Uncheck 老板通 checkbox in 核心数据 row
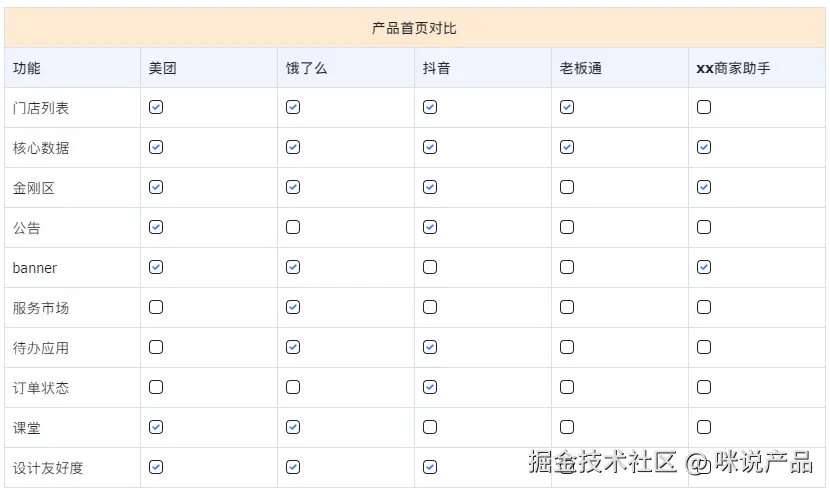The width and height of the screenshot is (830, 492). click(567, 147)
